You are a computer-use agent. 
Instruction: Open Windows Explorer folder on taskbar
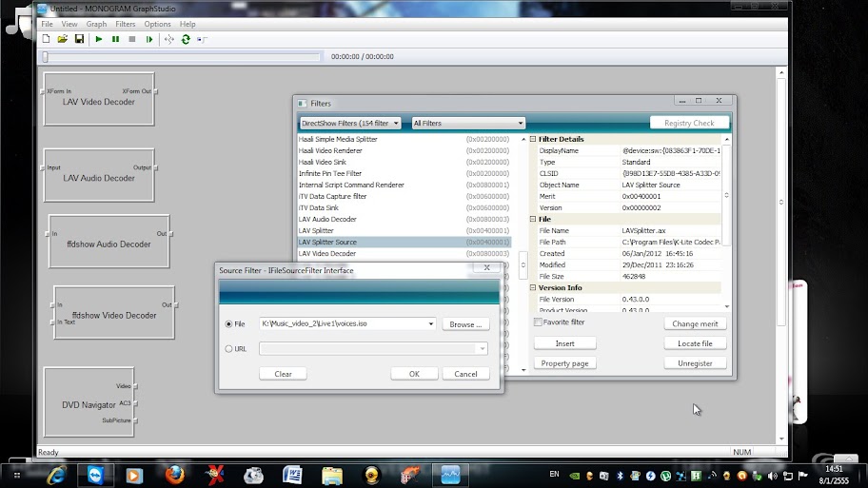pyautogui.click(x=332, y=476)
